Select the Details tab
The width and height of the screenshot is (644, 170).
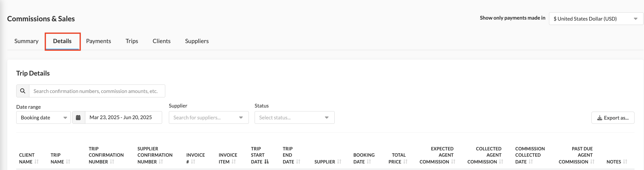pos(62,41)
